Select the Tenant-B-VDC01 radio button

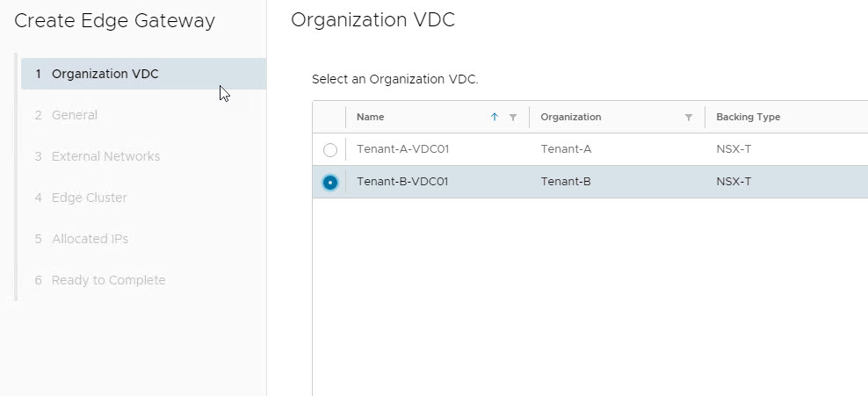click(330, 183)
